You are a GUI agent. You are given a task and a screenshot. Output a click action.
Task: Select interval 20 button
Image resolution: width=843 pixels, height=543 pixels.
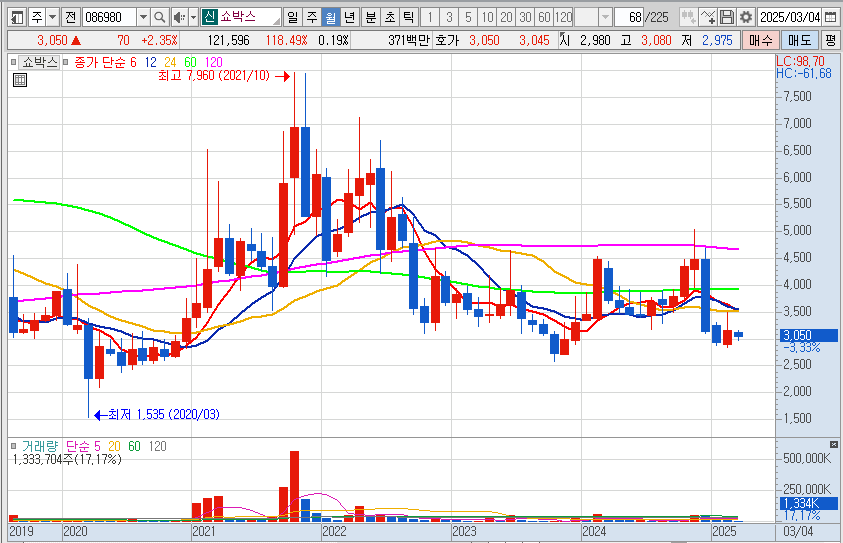(x=506, y=18)
